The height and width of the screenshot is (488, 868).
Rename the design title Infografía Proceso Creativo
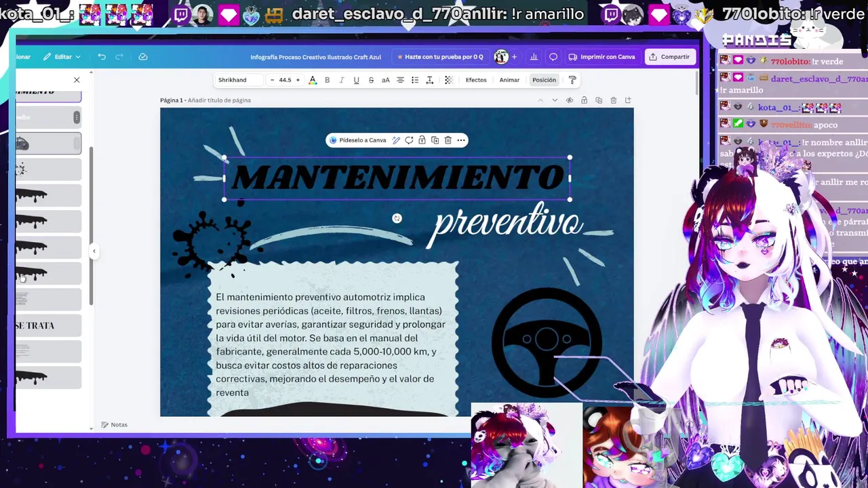(x=315, y=57)
